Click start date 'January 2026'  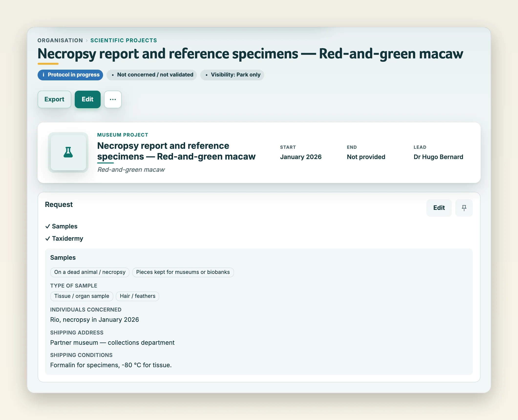click(x=301, y=157)
